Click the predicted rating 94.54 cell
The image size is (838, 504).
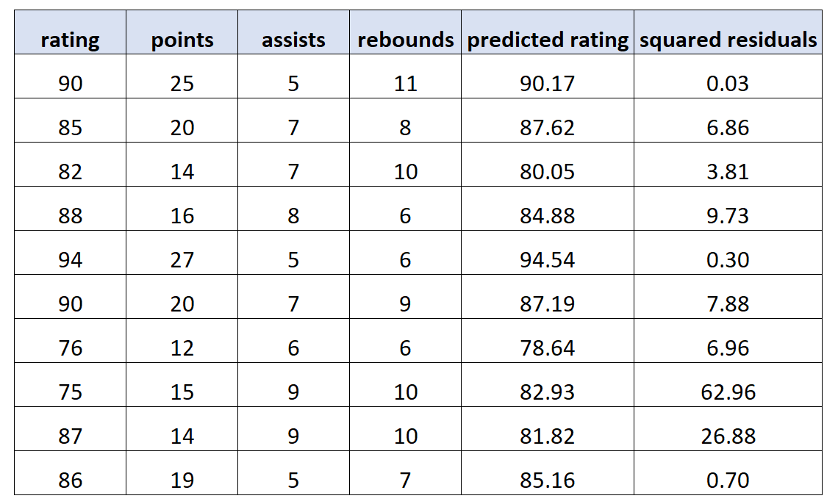[548, 260]
